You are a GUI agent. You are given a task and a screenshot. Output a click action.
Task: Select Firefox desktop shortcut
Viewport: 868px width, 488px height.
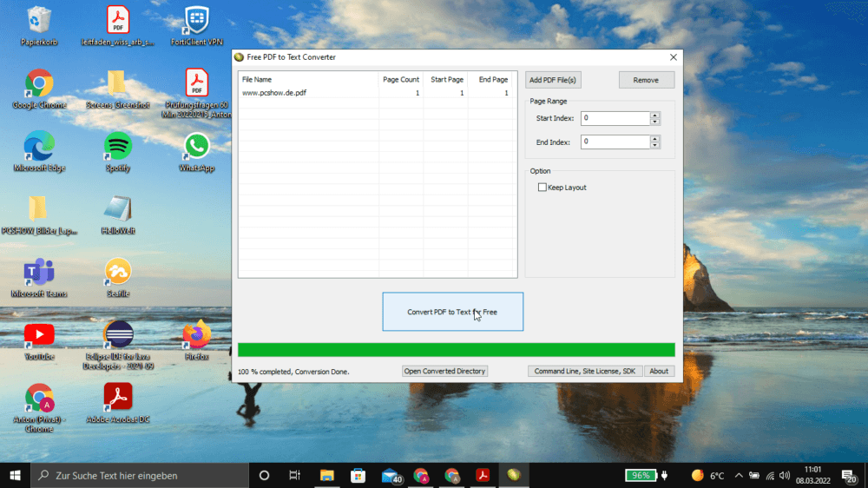coord(196,340)
